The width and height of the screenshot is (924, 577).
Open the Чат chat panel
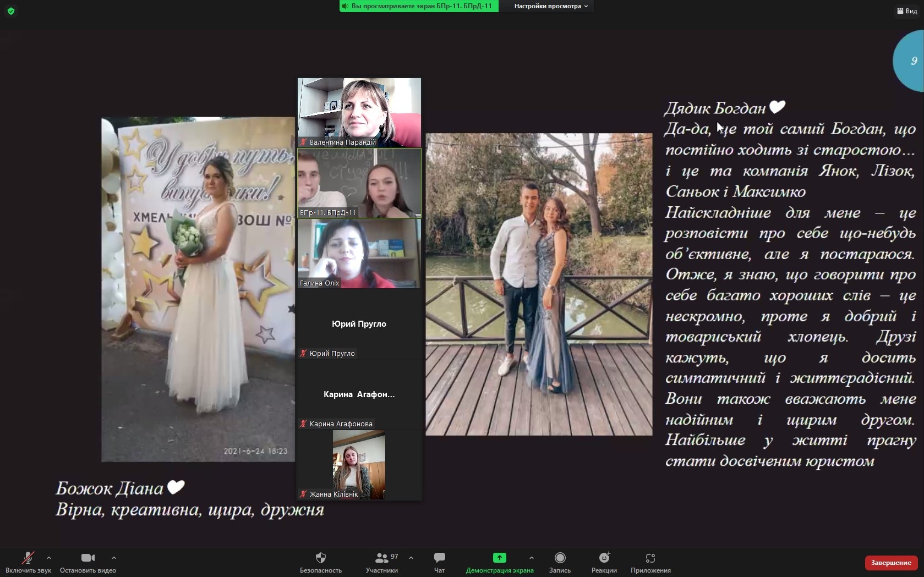439,558
